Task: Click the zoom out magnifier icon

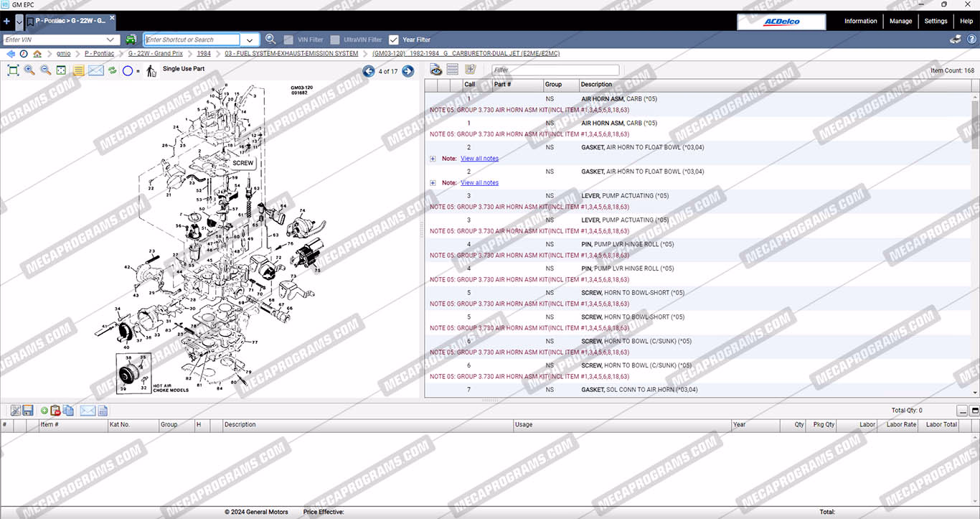Action: tap(45, 70)
